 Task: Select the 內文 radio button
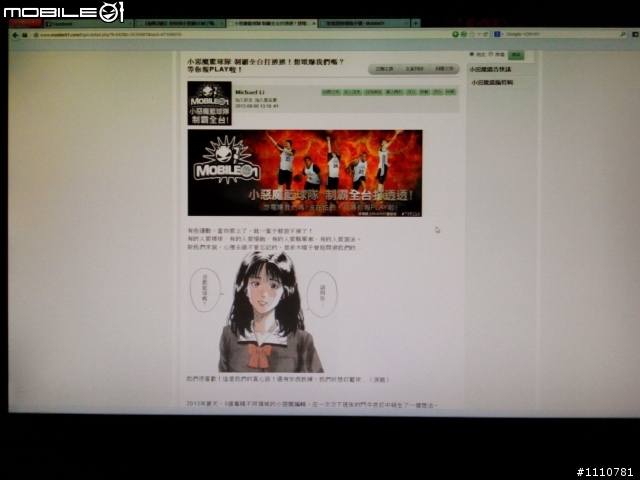[472, 54]
